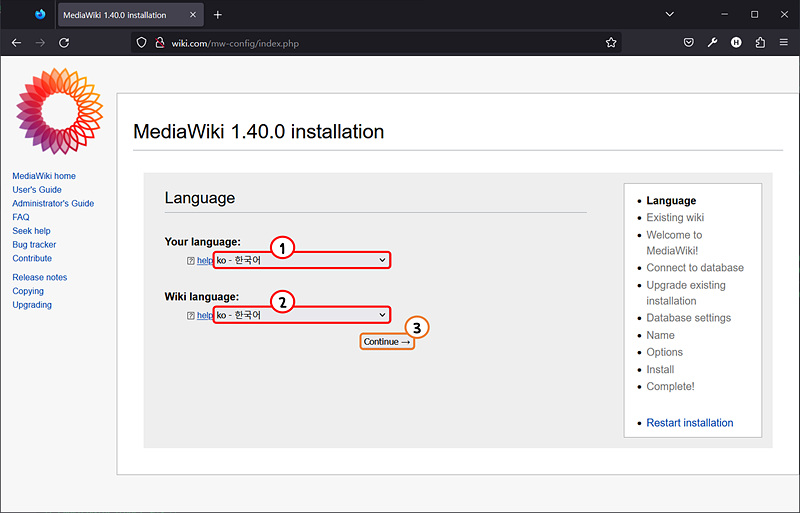Open User's Guide link
Image resolution: width=800 pixels, height=513 pixels.
click(x=37, y=189)
